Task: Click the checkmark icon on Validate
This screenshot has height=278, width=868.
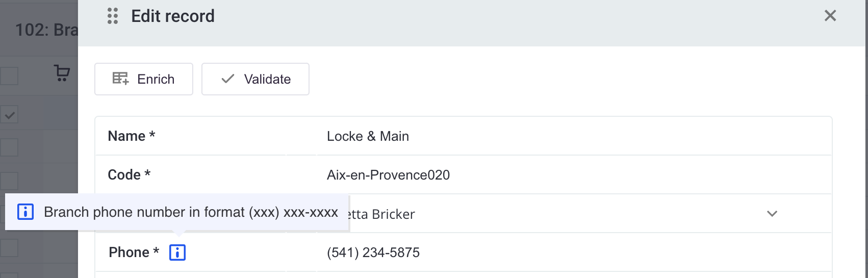Action: [228, 79]
